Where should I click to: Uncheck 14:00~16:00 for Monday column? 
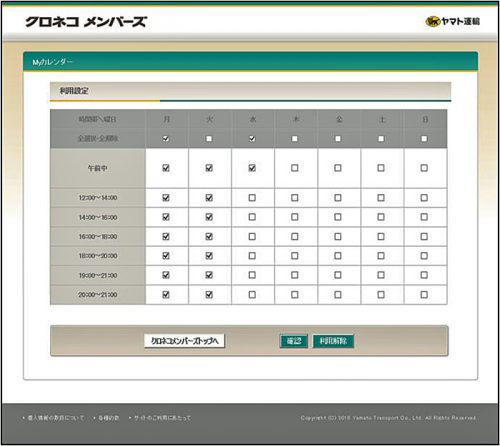coord(166,217)
